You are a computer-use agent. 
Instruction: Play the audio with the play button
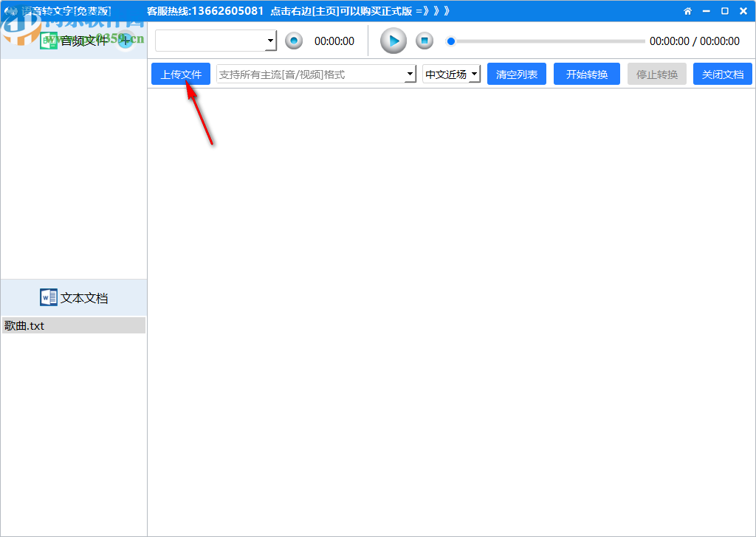point(394,41)
